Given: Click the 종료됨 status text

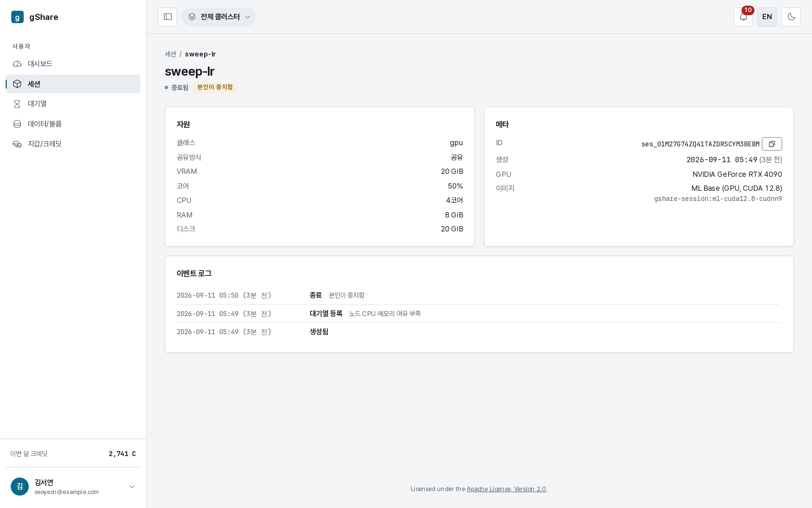Looking at the screenshot, I should click(180, 88).
